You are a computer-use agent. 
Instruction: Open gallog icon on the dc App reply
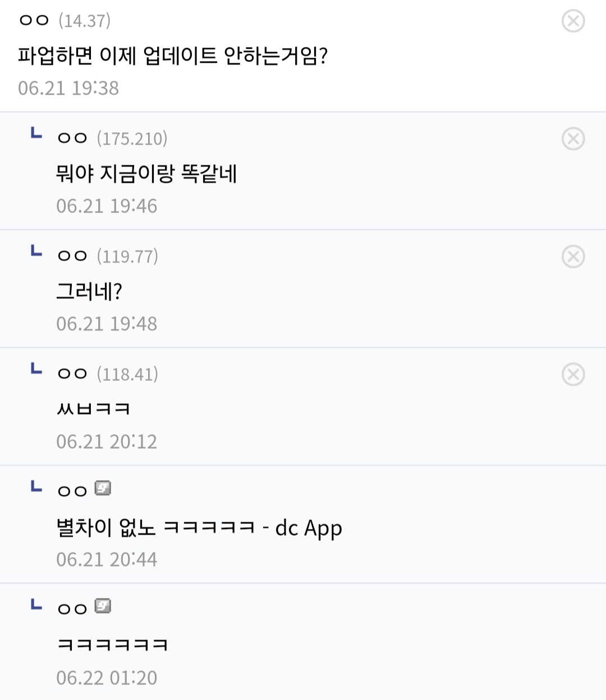(x=103, y=489)
